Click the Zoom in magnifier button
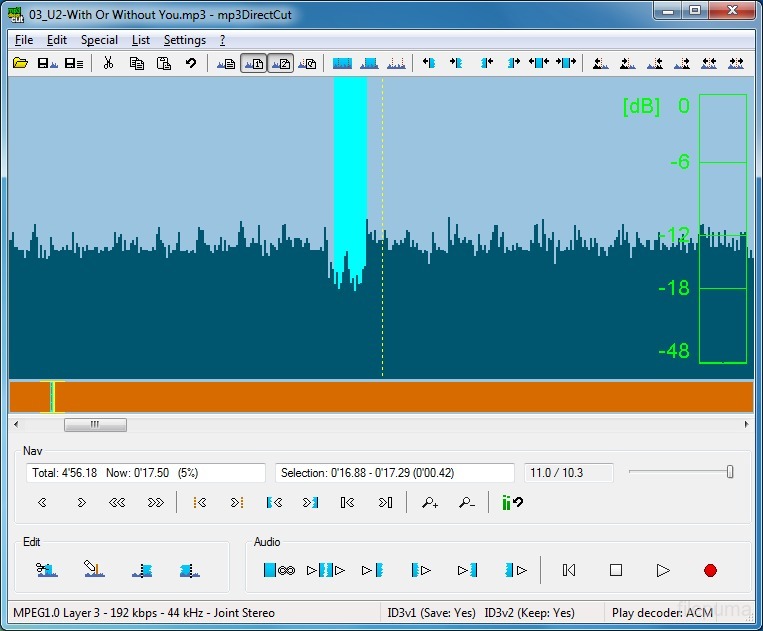Image resolution: width=763 pixels, height=631 pixels. click(x=430, y=503)
